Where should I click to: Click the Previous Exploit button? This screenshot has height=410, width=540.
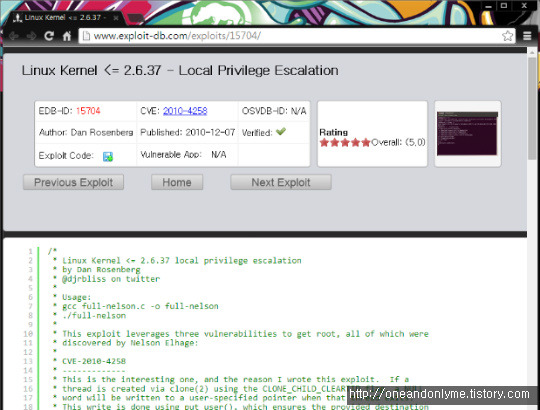73,182
